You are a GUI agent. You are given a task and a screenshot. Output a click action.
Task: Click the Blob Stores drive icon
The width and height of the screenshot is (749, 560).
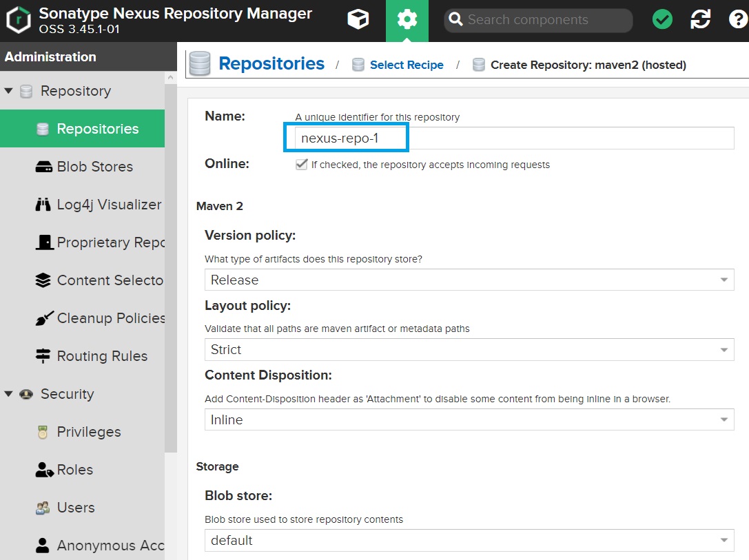tap(43, 167)
